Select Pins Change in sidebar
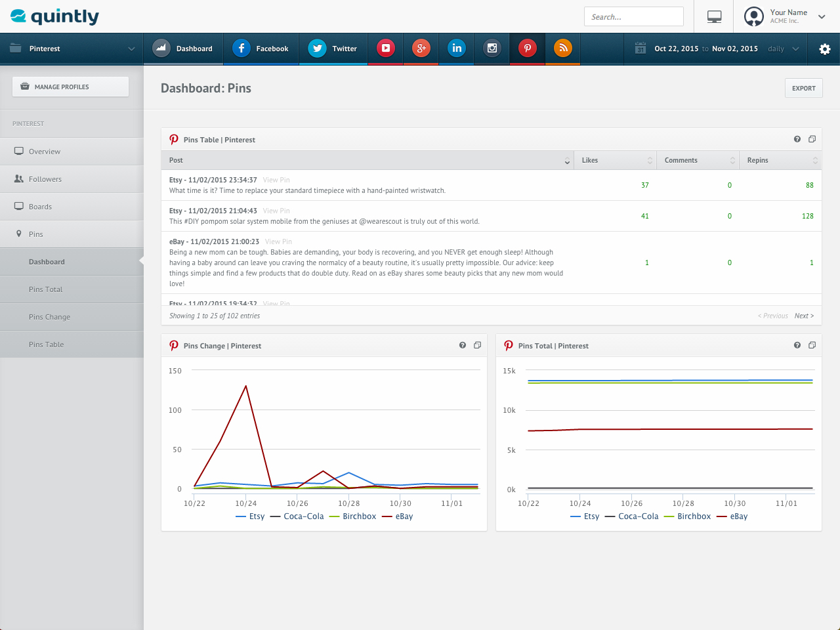Viewport: 840px width, 630px height. [72, 316]
